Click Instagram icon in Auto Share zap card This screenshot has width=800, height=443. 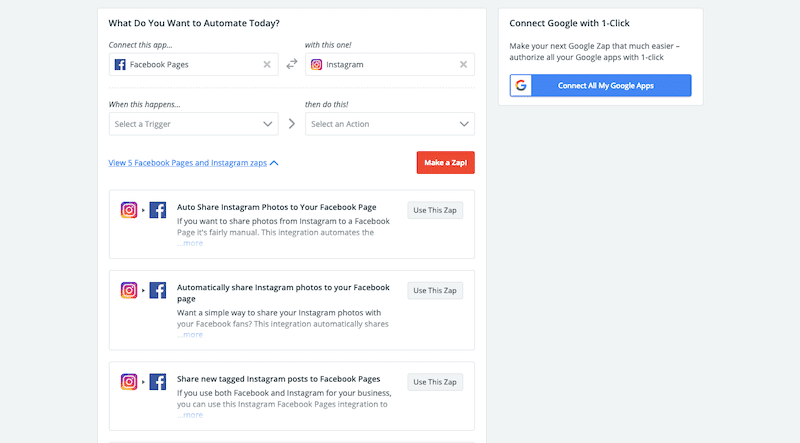[x=129, y=210]
